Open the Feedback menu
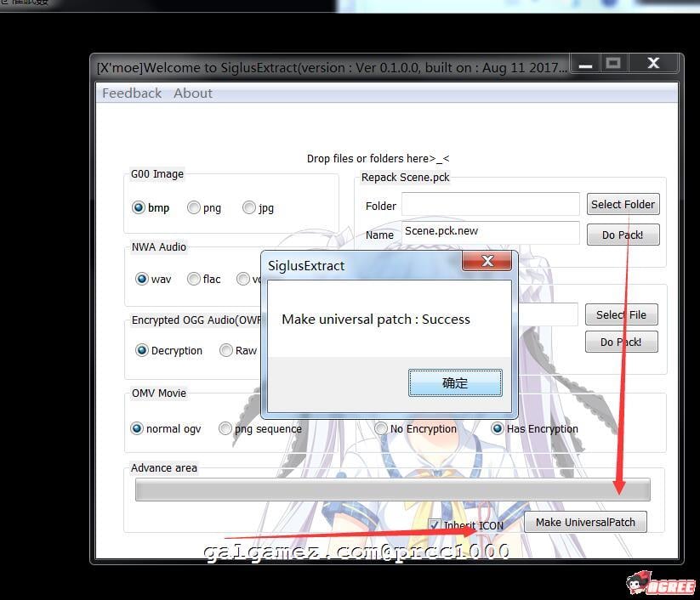 point(132,93)
